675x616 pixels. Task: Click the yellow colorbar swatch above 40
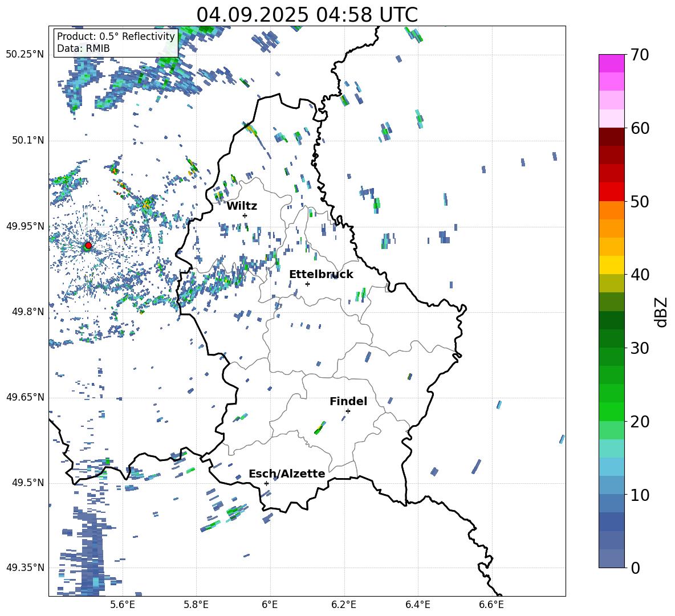(x=611, y=265)
